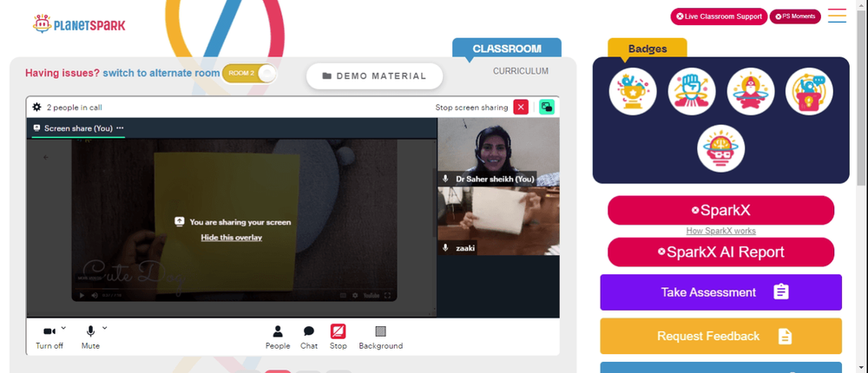Open Background effects option
Screen dimensions: 868x373
(381, 337)
